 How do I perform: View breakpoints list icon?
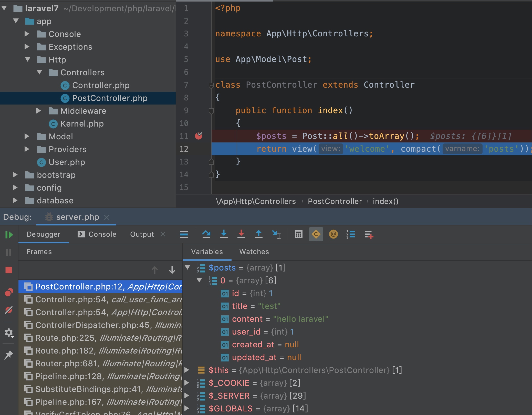point(9,292)
